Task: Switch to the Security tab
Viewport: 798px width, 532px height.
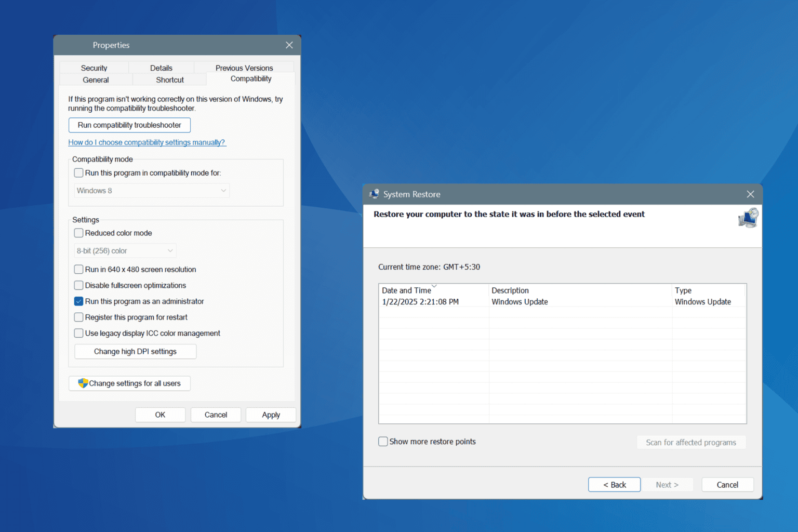Action: pyautogui.click(x=94, y=68)
